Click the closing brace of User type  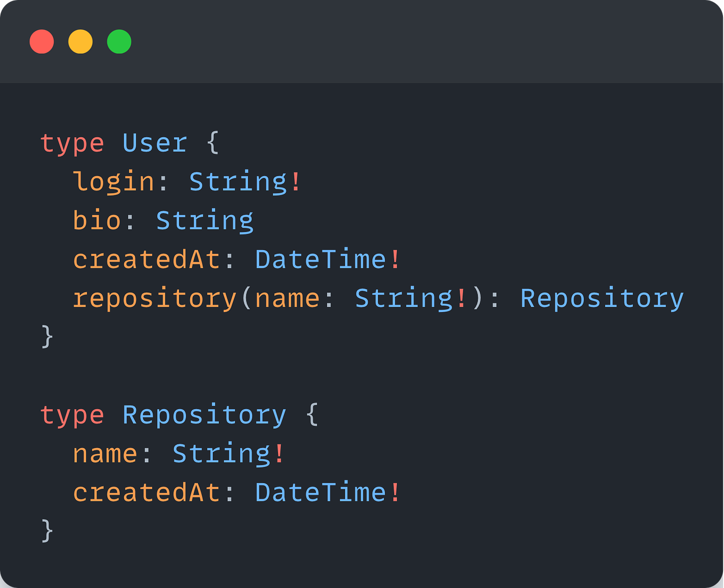point(47,337)
